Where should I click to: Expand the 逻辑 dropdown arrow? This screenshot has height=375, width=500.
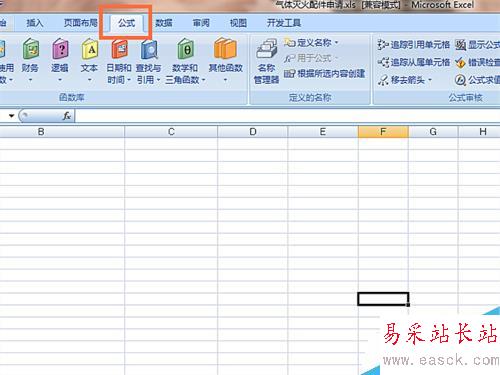tap(60, 80)
